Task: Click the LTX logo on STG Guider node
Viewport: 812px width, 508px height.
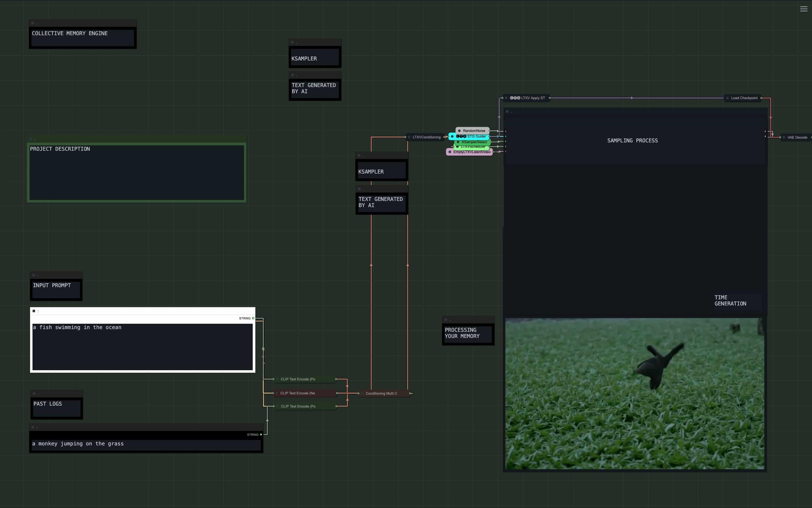Action: 461,136
